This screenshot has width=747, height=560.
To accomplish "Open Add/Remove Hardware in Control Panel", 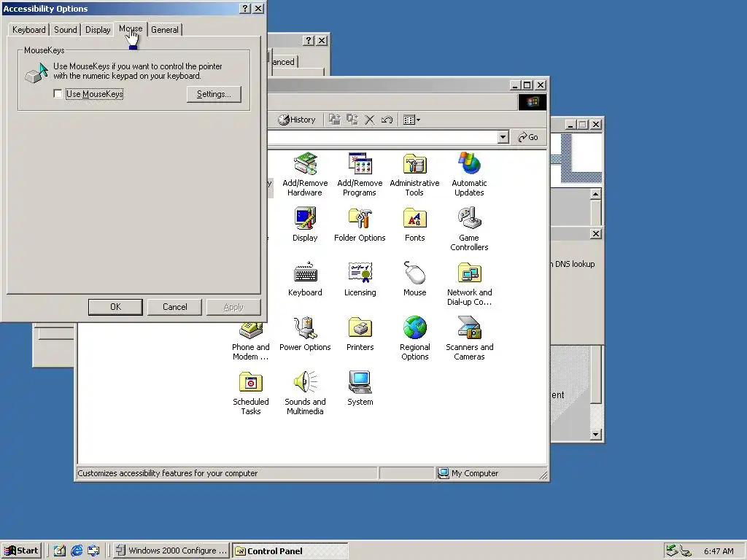I will (305, 174).
